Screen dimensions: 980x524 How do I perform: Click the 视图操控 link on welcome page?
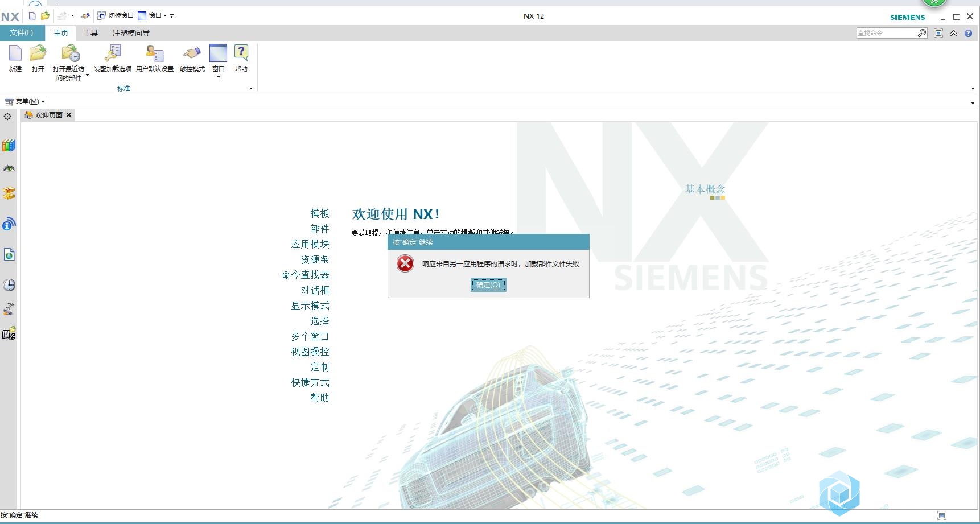(310, 352)
